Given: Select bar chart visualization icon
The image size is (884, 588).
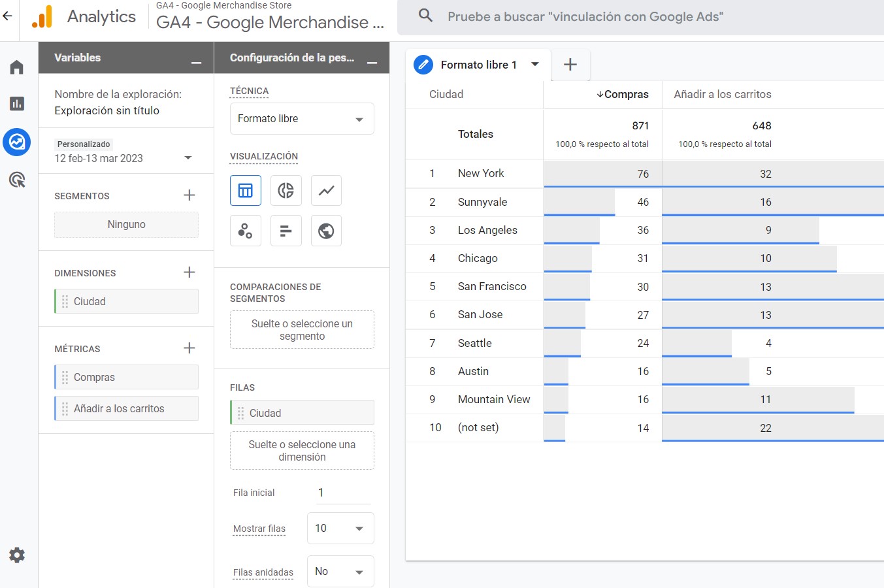Looking at the screenshot, I should point(286,231).
